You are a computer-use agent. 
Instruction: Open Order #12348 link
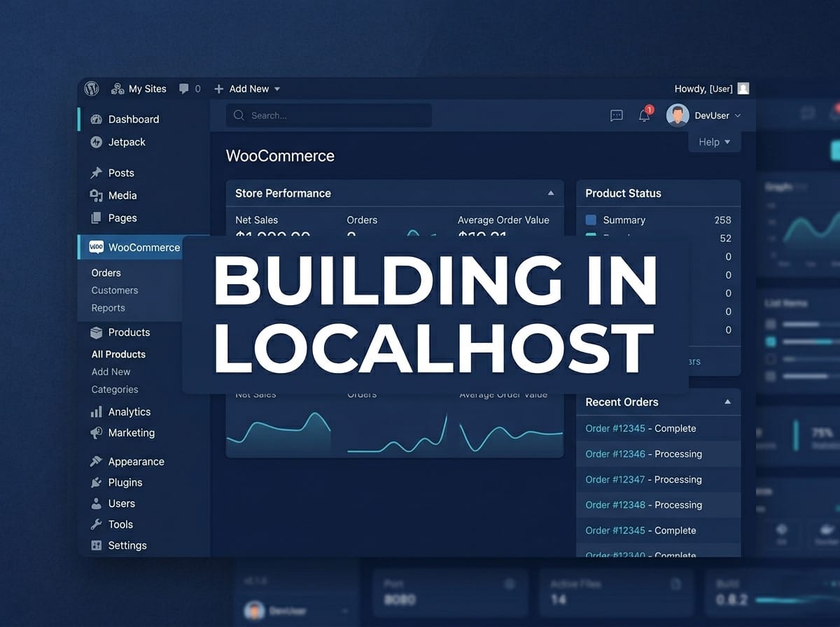click(x=615, y=505)
